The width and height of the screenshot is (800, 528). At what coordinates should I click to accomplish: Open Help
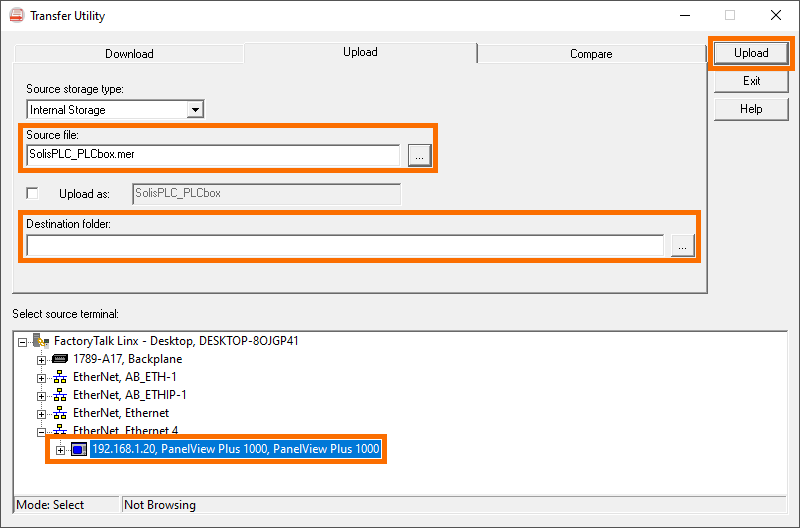(751, 109)
